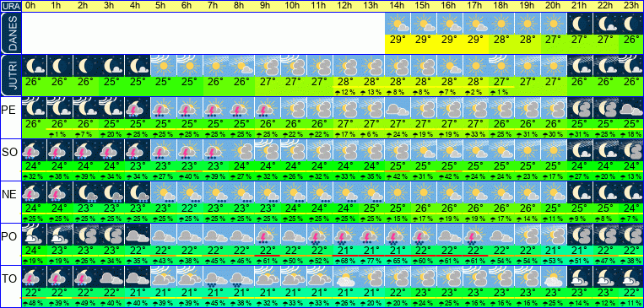Click the PE 4h night thunderstorm icon

coord(138,108)
